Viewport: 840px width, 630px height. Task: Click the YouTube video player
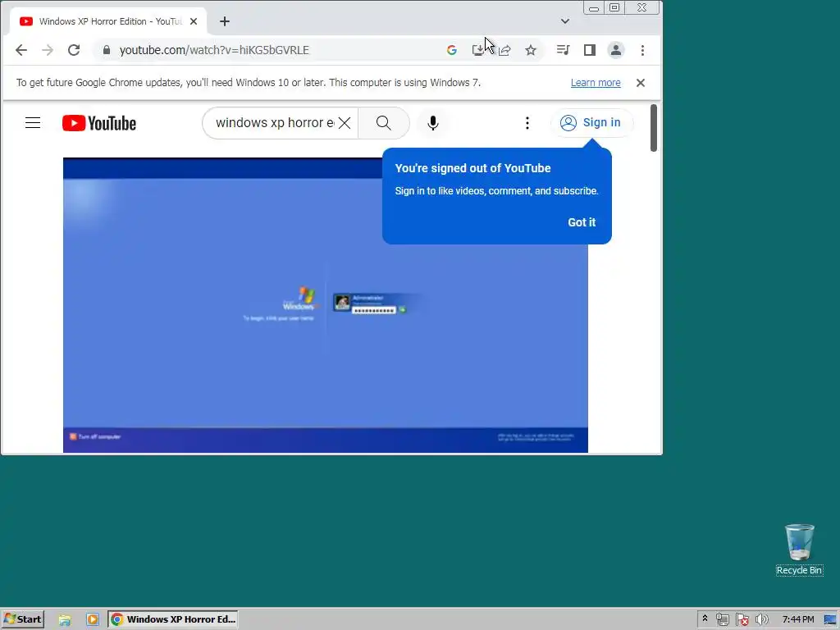tap(325, 305)
